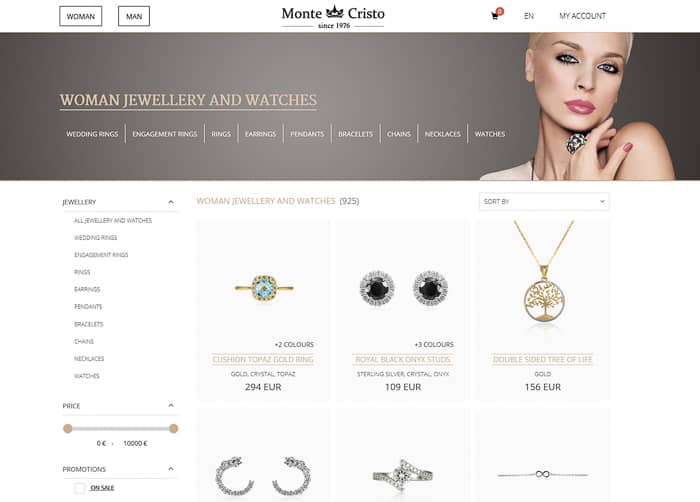
Task: Grab the minimum price slider handle
Action: 68,429
